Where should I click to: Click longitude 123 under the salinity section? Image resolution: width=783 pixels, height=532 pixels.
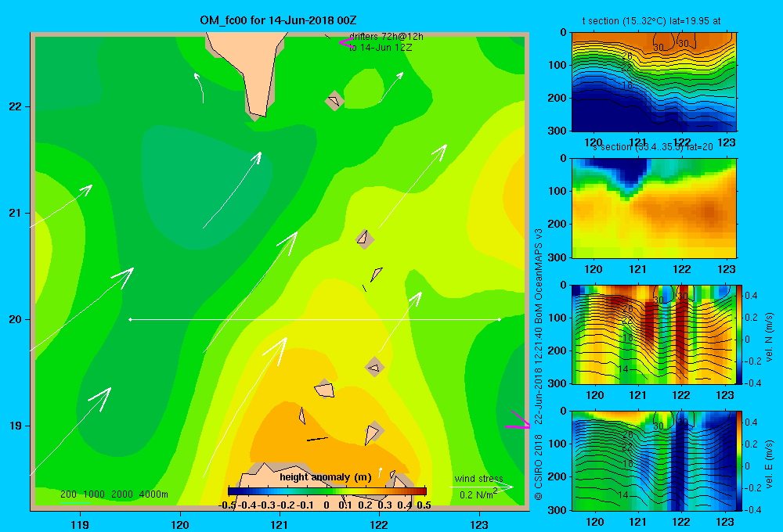click(726, 269)
